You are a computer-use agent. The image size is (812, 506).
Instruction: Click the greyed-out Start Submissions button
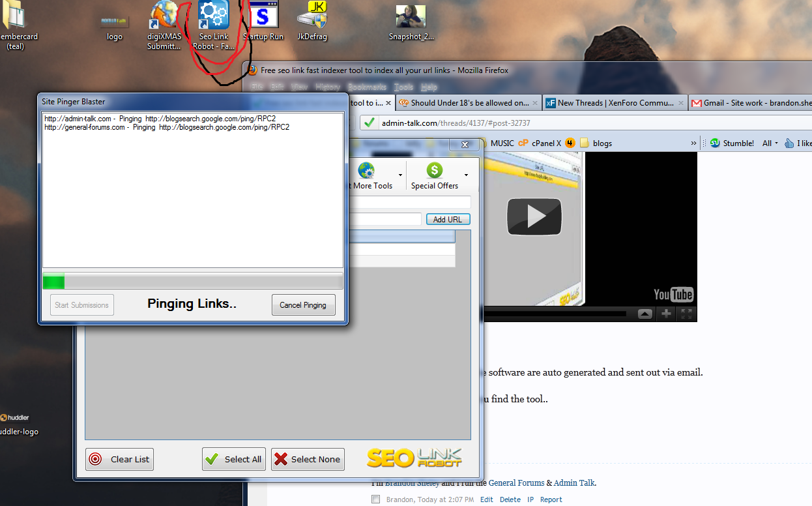(82, 305)
